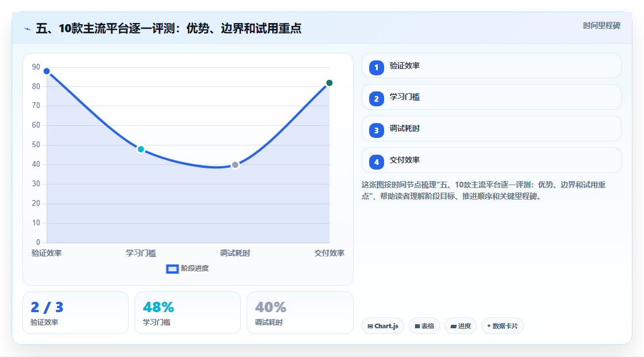The image size is (644, 357).
Task: Select the gray 调试耗时 data point
Action: [235, 165]
